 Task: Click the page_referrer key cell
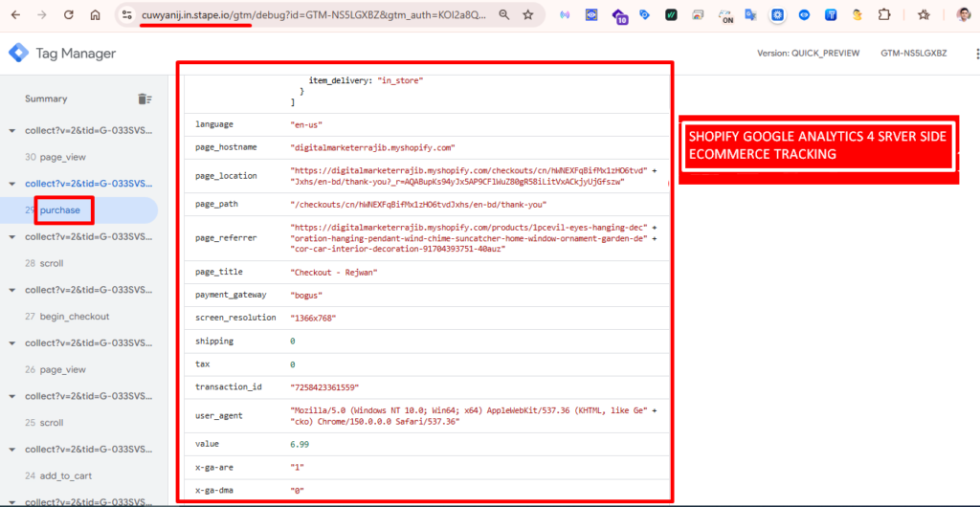[x=226, y=237]
